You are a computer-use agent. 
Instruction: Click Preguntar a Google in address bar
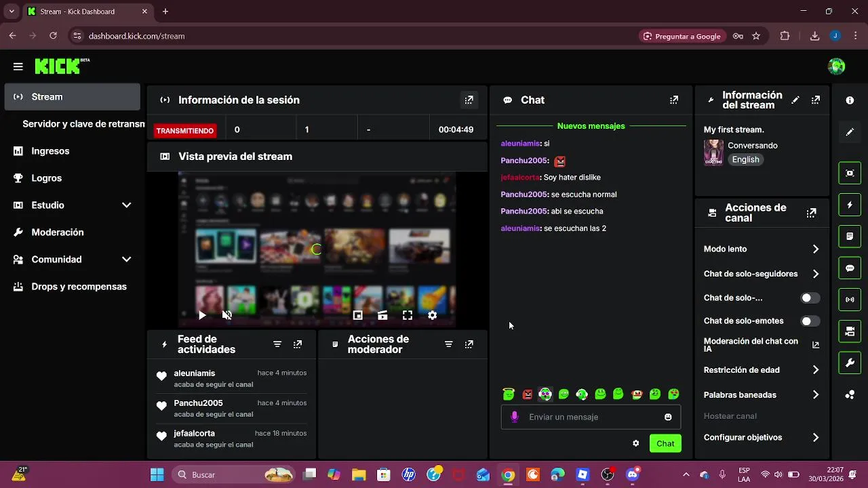coord(682,36)
